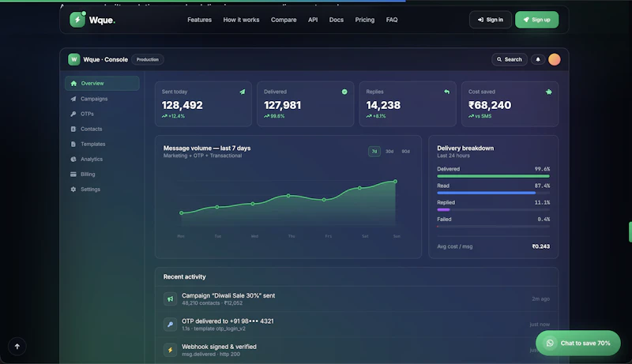The image size is (632, 364).
Task: Click the OTPs key icon
Action: [73, 114]
